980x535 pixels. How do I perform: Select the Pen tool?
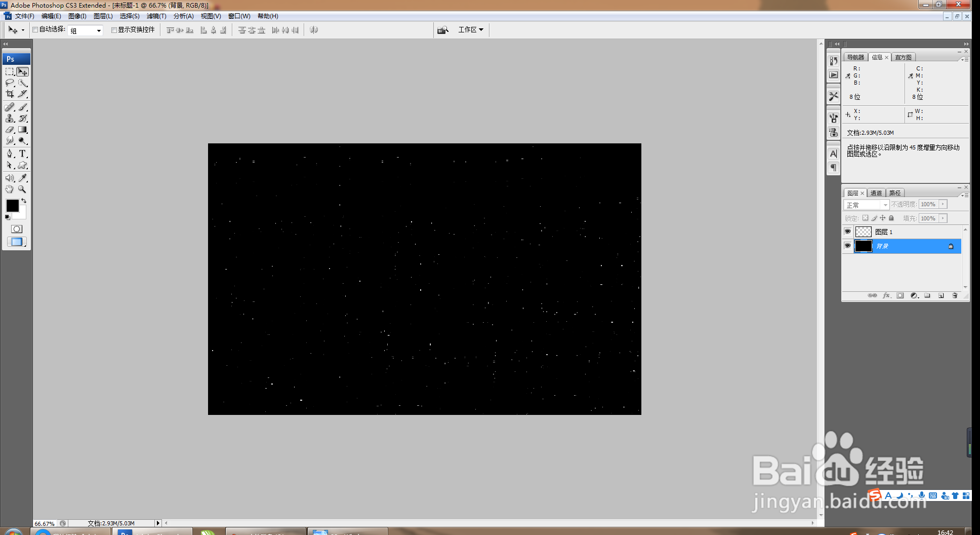10,154
